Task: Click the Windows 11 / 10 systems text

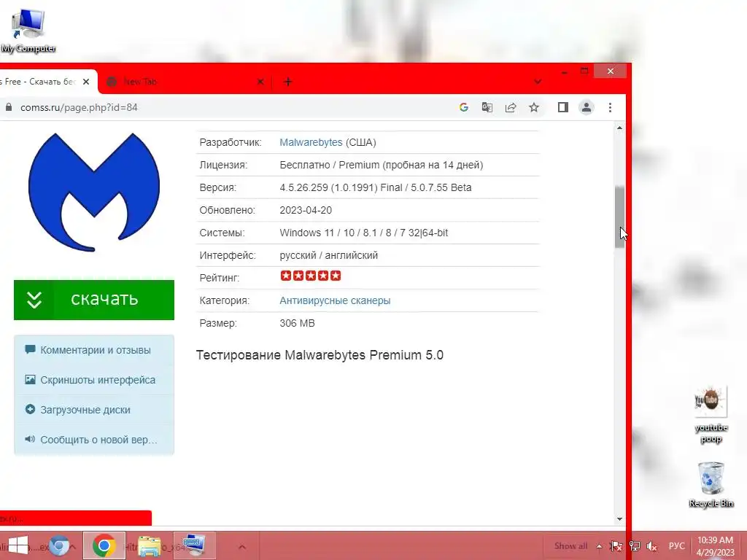Action: (364, 233)
